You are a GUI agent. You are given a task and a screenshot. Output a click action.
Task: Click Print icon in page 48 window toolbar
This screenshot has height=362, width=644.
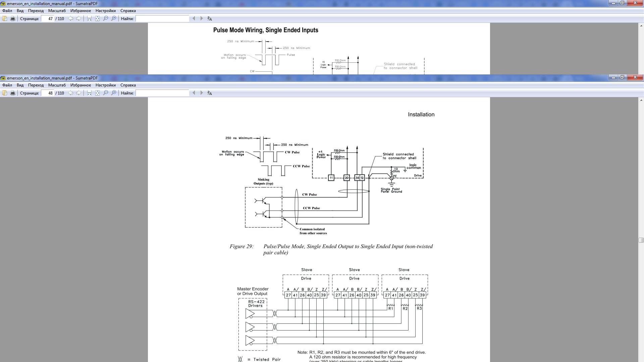13,93
